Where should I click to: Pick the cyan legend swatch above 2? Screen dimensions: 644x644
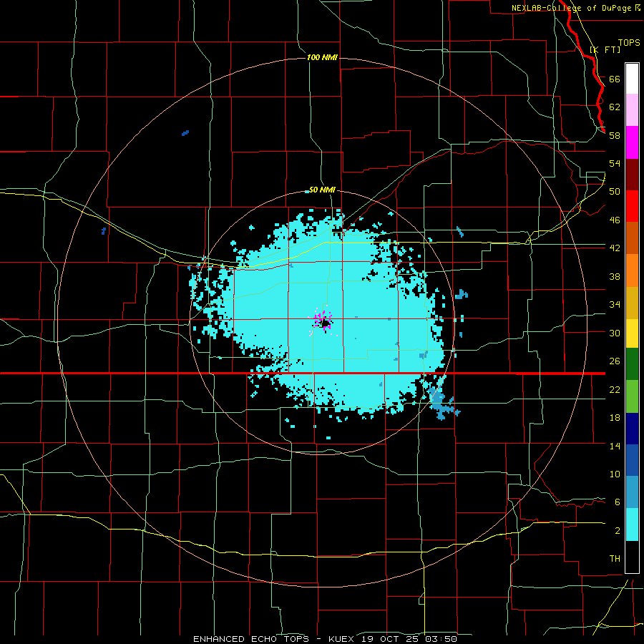(632, 525)
